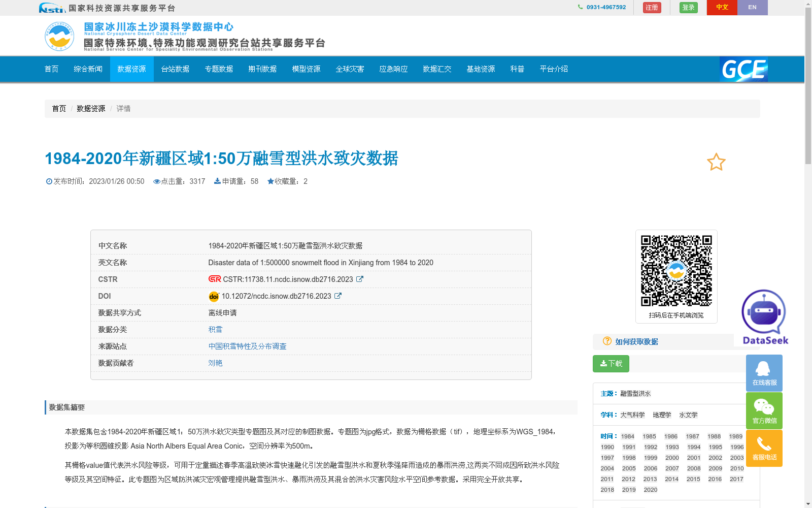Select year tag 1984
812x508 pixels.
pyautogui.click(x=628, y=436)
